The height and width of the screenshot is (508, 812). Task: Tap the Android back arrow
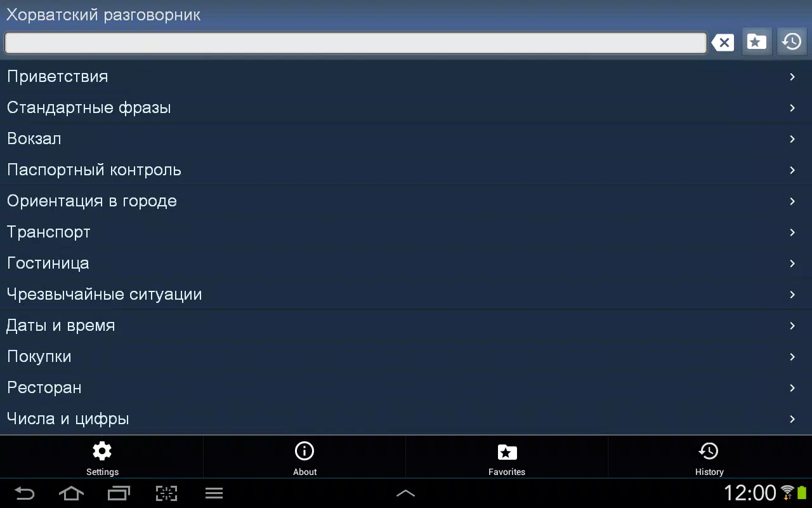pyautogui.click(x=24, y=493)
